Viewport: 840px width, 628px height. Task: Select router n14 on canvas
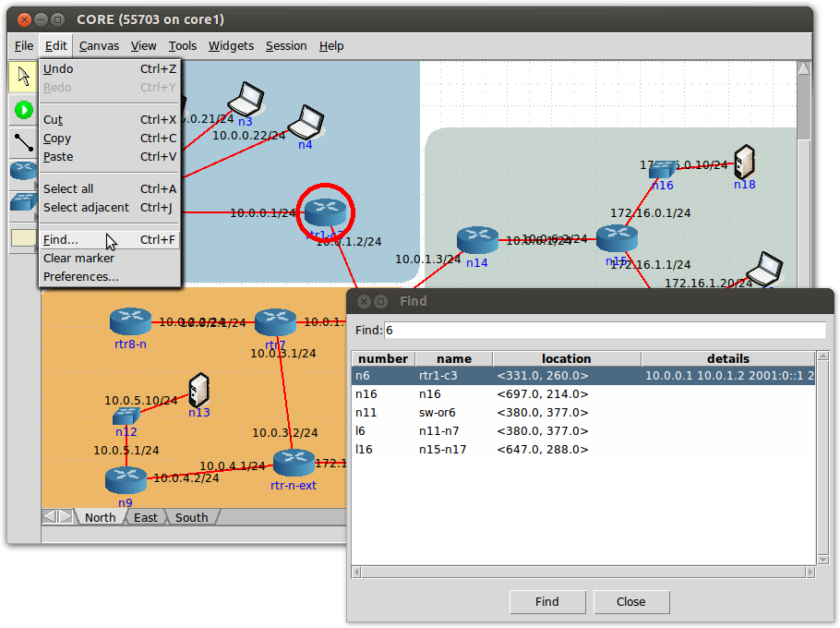click(477, 239)
